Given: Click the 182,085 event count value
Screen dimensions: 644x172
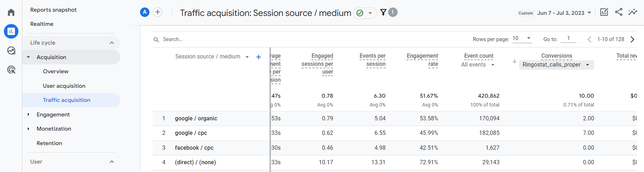Looking at the screenshot, I should pyautogui.click(x=489, y=133).
